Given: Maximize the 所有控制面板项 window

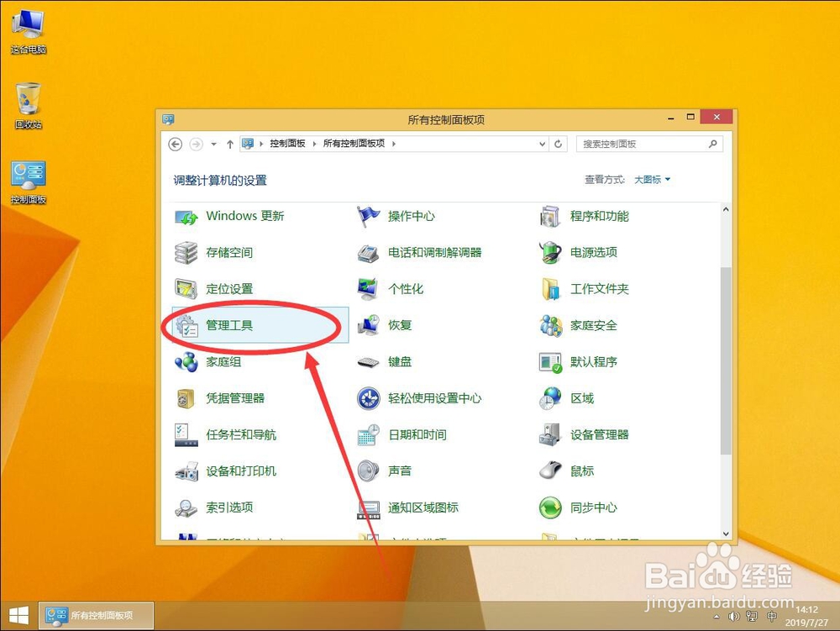Looking at the screenshot, I should [690, 117].
